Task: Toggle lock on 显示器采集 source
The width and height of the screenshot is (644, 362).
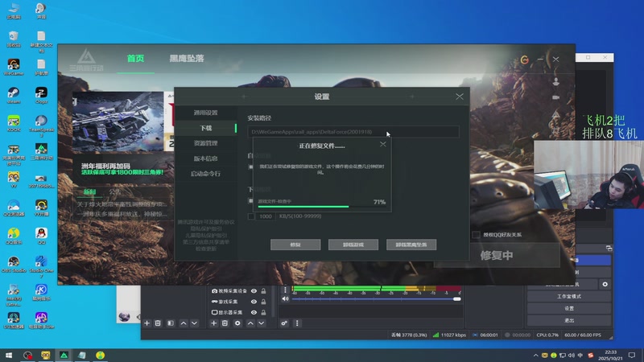Action: 263,312
